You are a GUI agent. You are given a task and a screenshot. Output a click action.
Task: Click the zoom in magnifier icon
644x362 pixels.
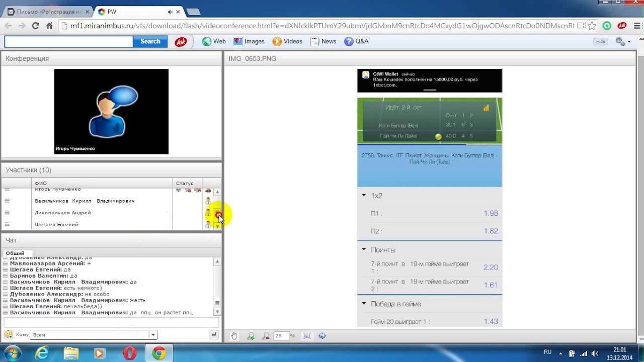pos(251,336)
